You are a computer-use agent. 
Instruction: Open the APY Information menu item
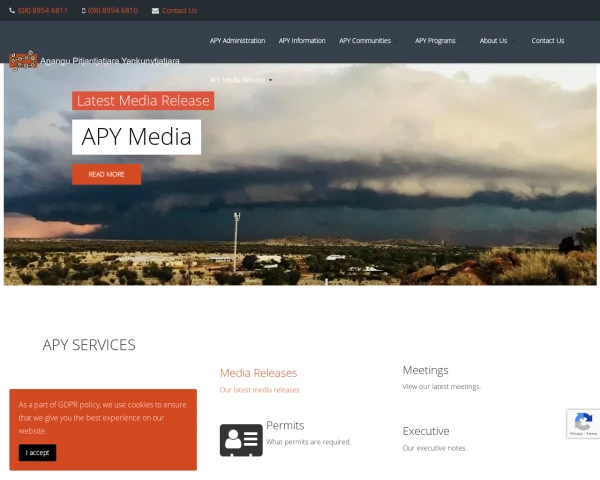(x=302, y=41)
